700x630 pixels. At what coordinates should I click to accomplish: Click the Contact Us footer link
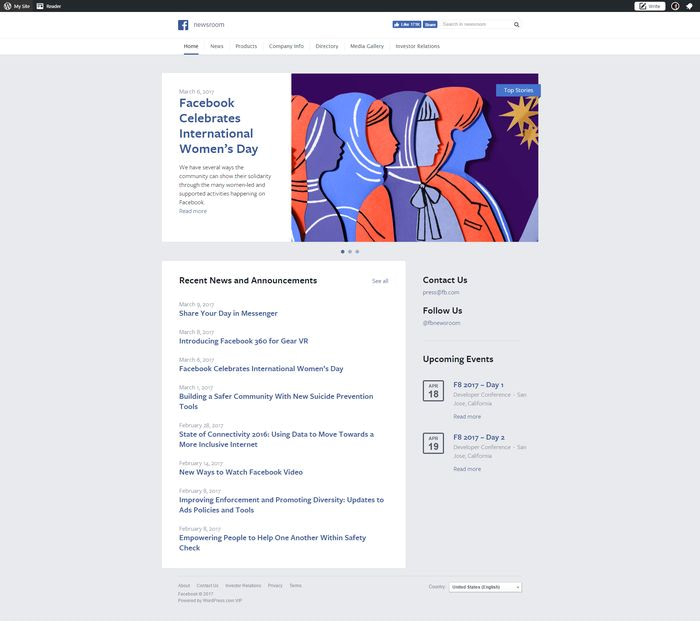208,586
